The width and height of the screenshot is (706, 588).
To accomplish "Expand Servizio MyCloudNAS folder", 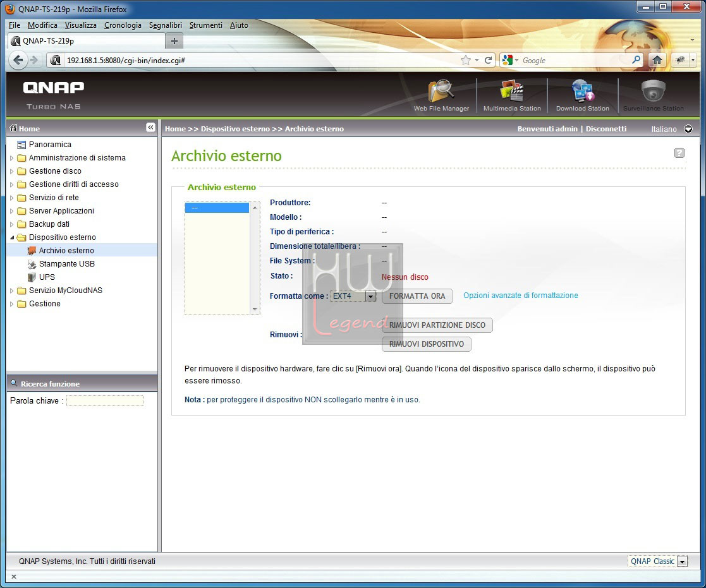I will click(12, 291).
